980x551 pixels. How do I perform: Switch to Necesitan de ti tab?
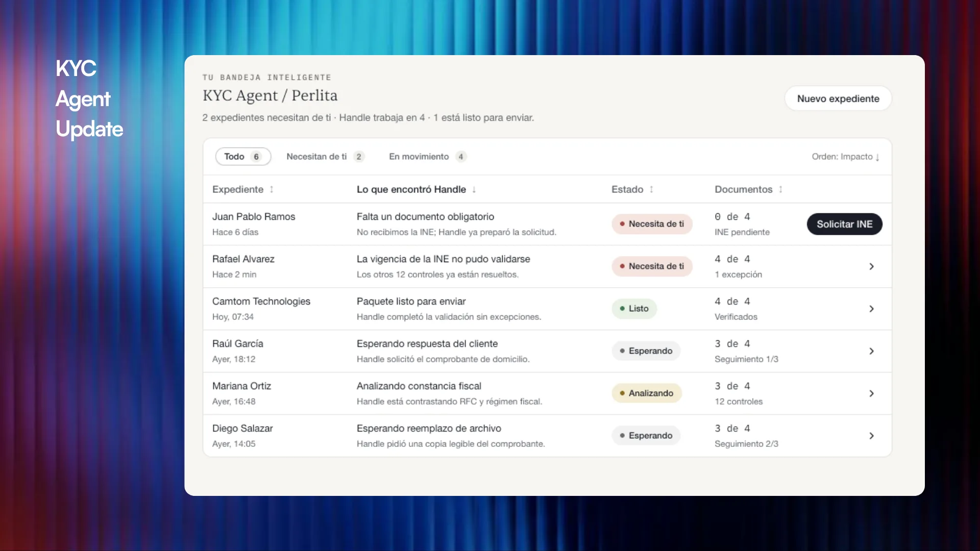[x=325, y=157]
